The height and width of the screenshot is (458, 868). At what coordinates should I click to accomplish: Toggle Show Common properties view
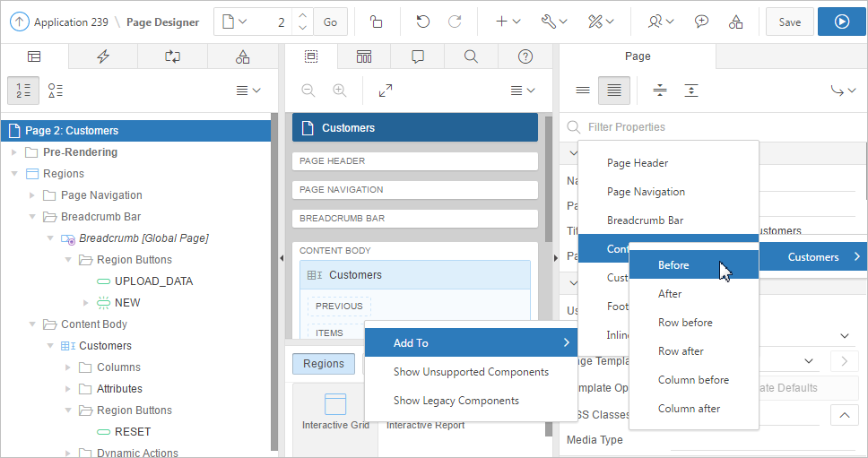(583, 91)
